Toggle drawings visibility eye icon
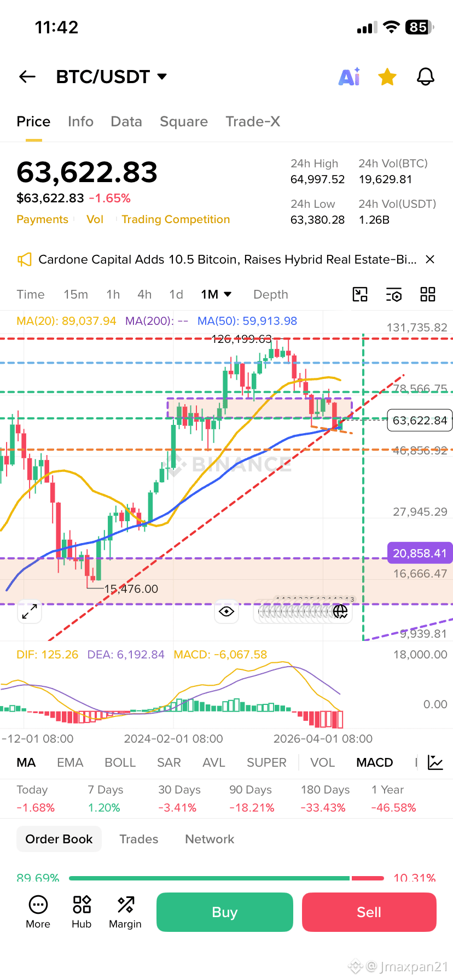 (x=226, y=611)
